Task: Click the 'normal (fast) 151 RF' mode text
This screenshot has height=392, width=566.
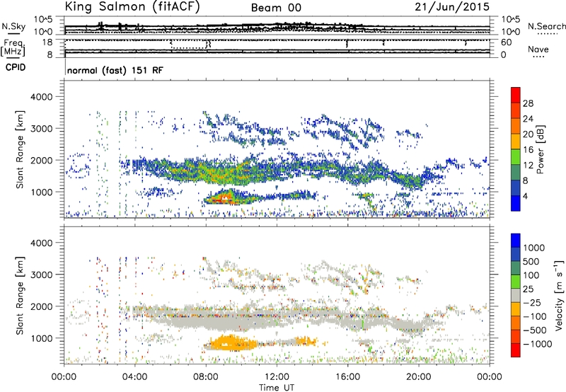Action: point(115,70)
